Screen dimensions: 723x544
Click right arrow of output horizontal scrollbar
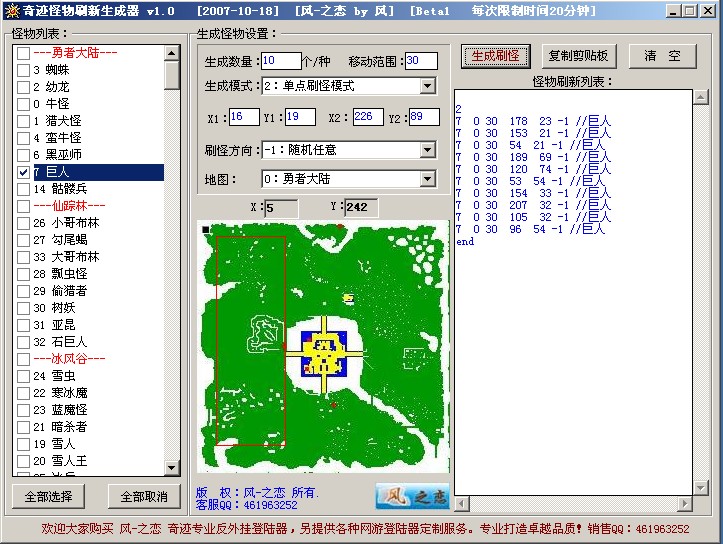pyautogui.click(x=685, y=504)
